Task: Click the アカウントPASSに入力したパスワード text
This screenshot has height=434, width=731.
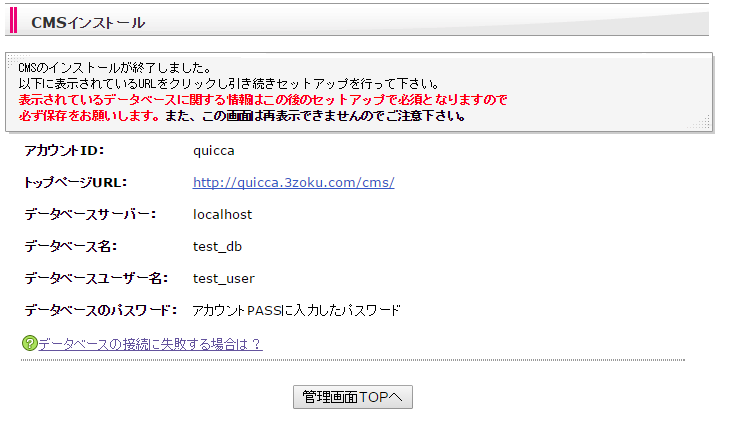Action: pos(296,310)
